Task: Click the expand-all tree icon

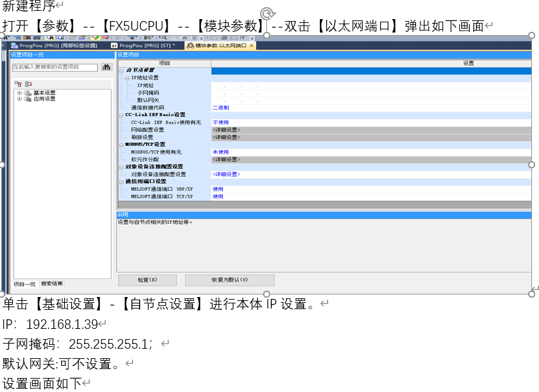Action: pos(19,83)
